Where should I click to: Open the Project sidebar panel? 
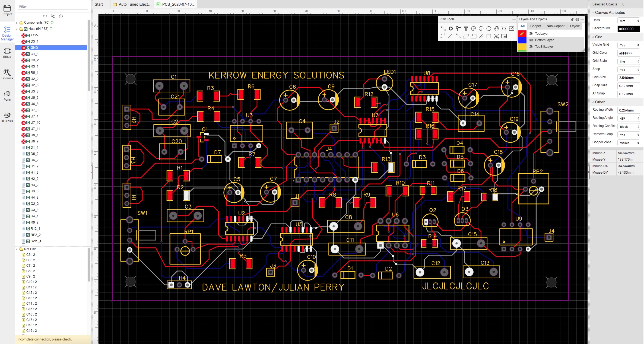click(x=7, y=10)
